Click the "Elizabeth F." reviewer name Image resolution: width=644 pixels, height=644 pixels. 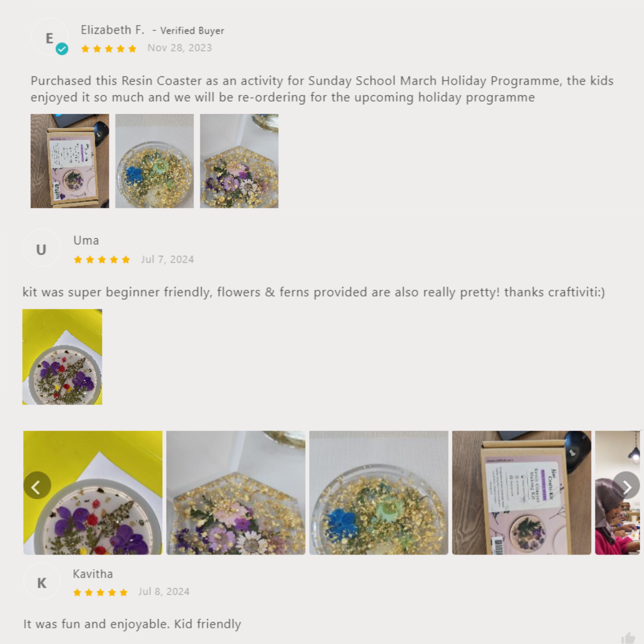[x=112, y=30]
